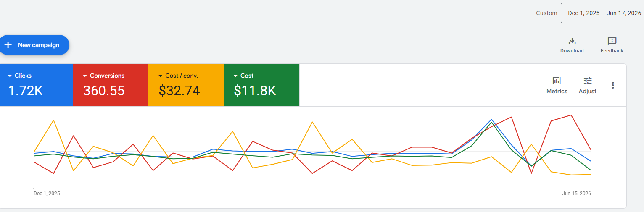Open the Metrics chart icon
Viewport: 644px width, 212px height.
(x=557, y=81)
